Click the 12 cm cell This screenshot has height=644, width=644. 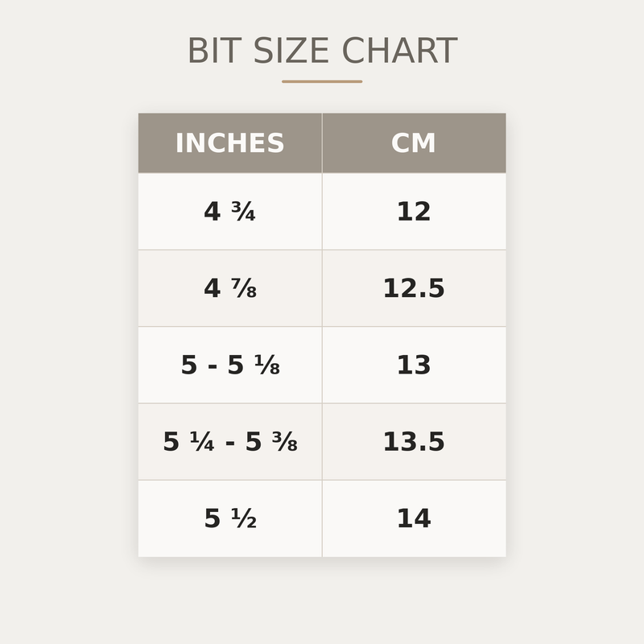[x=414, y=212]
